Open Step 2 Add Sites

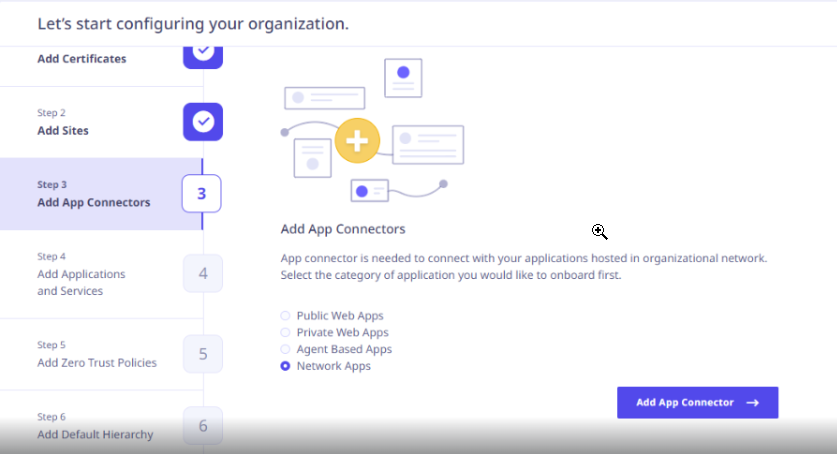click(x=101, y=122)
